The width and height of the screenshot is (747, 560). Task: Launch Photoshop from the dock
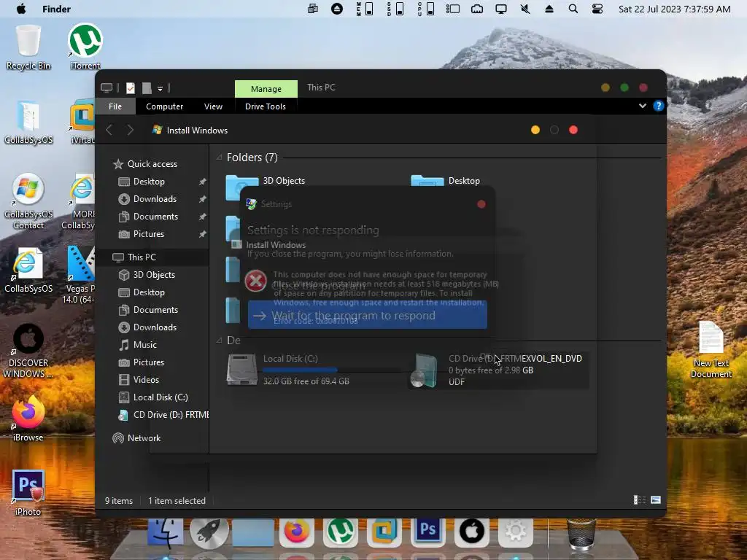[x=427, y=531]
